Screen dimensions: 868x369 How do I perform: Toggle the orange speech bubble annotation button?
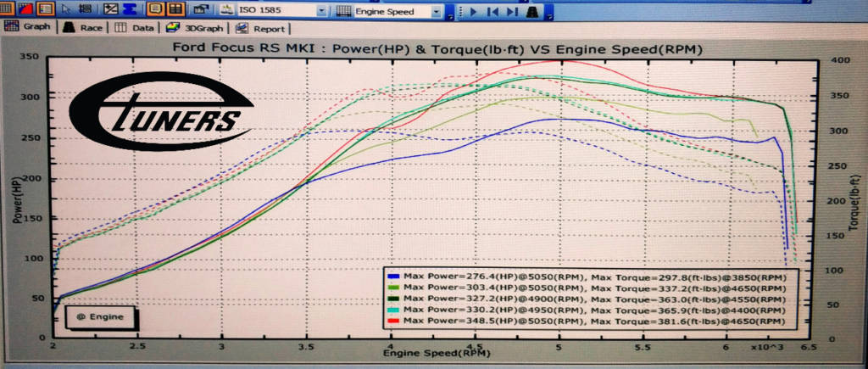[x=155, y=10]
